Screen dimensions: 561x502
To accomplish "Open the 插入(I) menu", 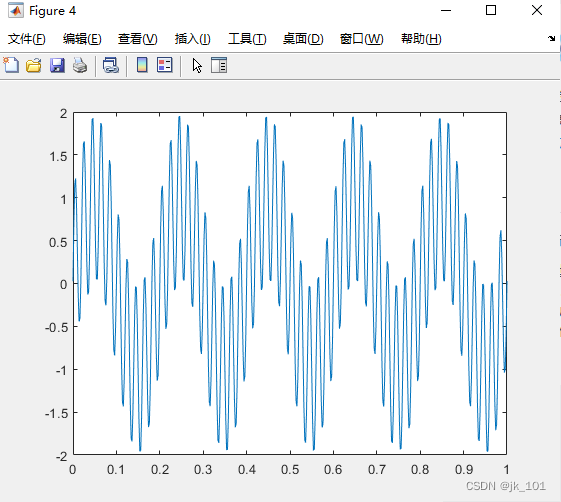I will point(192,39).
